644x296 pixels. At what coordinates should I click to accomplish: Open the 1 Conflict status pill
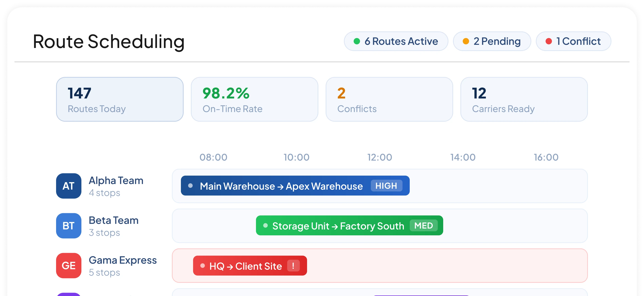tap(573, 41)
